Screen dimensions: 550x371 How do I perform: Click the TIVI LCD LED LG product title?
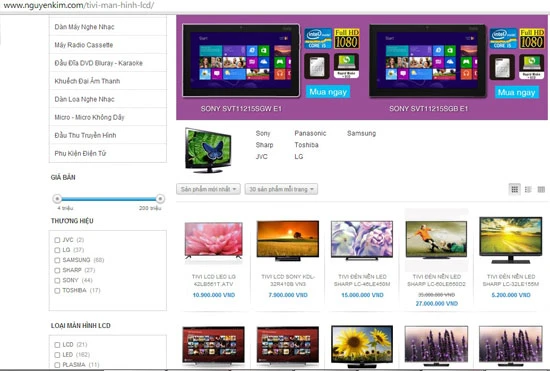pos(214,280)
